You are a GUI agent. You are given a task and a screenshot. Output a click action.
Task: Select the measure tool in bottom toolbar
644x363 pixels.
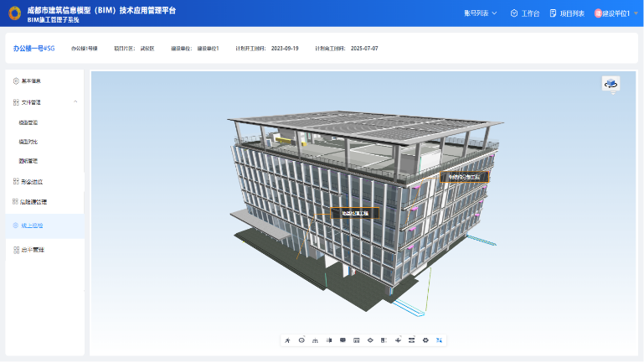pos(315,340)
